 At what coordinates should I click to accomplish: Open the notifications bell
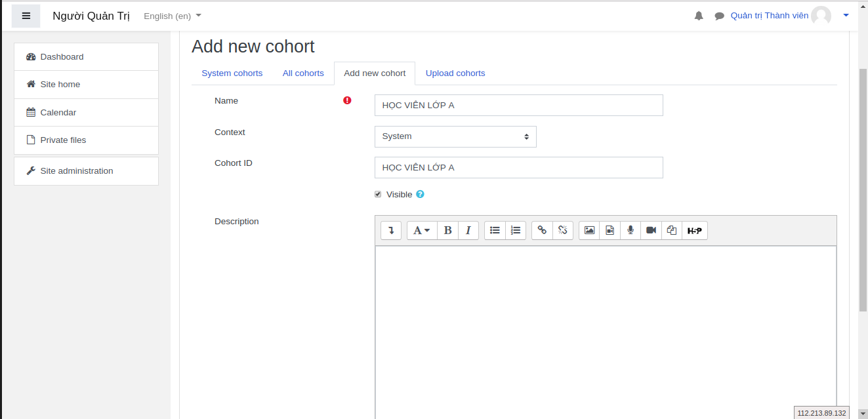click(x=698, y=15)
